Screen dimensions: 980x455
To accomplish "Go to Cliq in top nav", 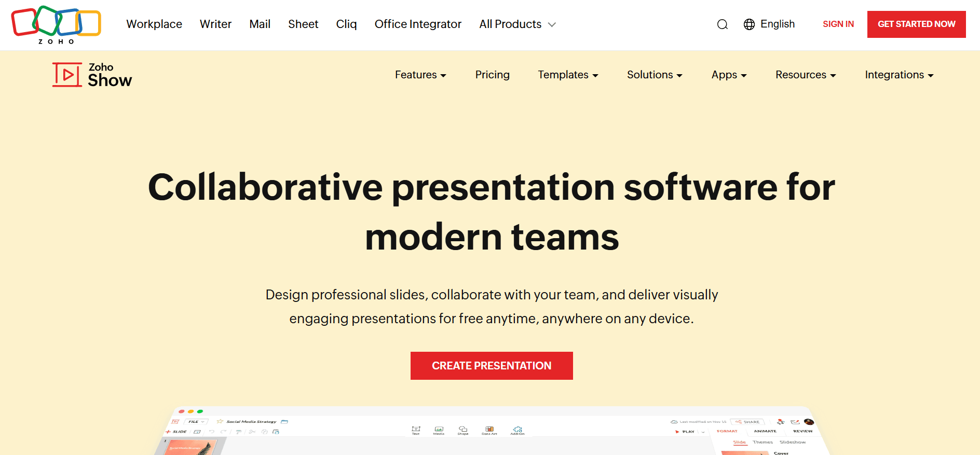I will 346,24.
